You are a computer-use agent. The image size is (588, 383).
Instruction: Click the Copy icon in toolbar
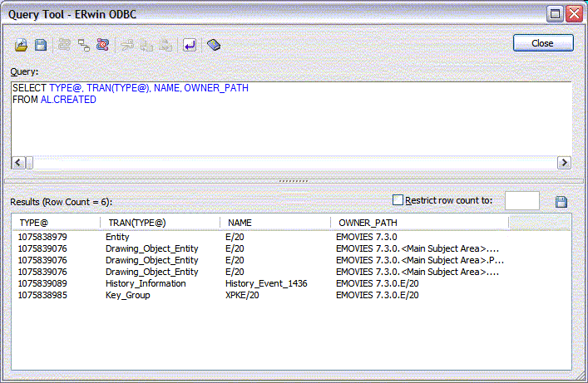146,45
